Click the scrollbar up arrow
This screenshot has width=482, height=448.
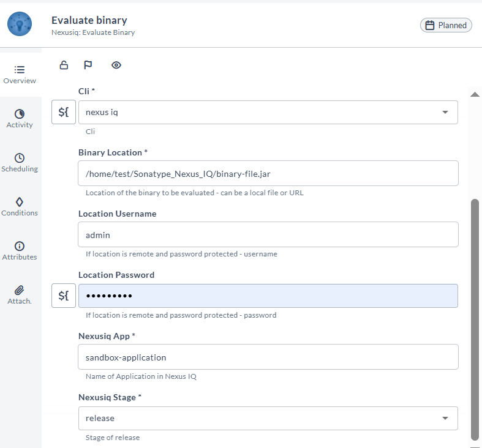475,94
